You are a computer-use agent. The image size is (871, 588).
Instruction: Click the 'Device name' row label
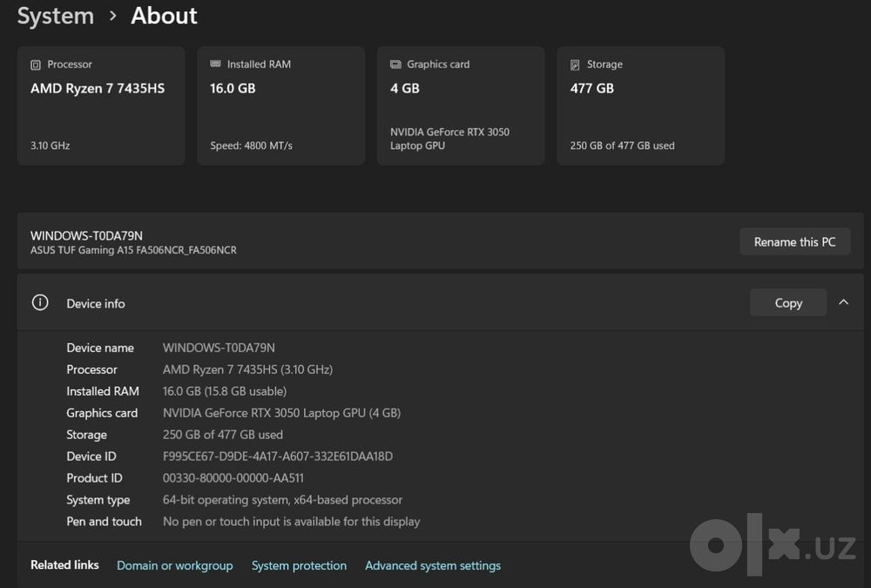100,348
